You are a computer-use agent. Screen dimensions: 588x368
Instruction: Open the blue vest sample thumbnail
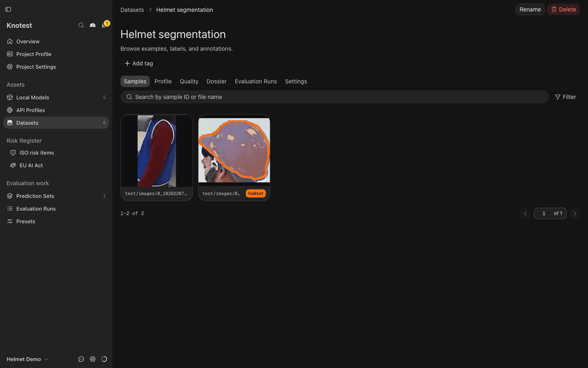coord(157,151)
